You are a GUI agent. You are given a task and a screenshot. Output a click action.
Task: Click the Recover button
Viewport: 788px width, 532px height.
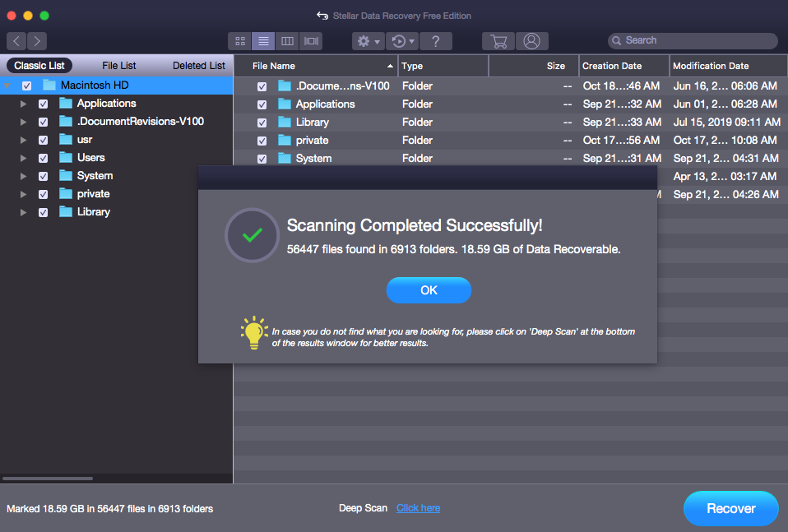pos(731,508)
